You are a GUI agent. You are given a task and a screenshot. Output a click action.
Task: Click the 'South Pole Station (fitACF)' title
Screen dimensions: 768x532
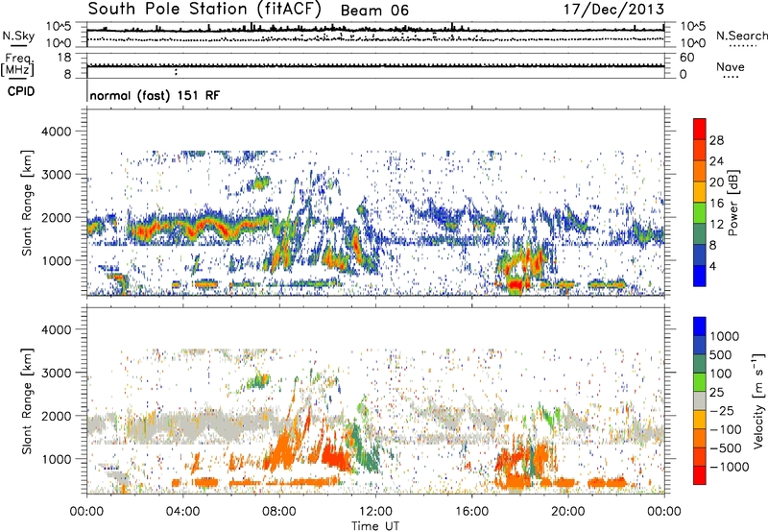point(204,10)
